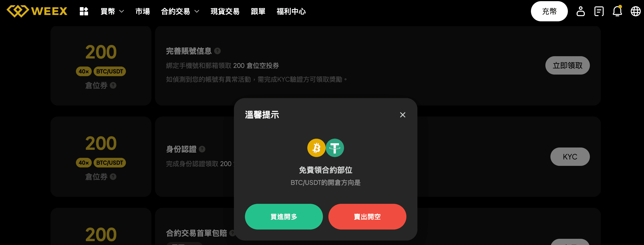Image resolution: width=644 pixels, height=245 pixels.
Task: Click help icon next to first 倉位券
Action: tap(113, 86)
